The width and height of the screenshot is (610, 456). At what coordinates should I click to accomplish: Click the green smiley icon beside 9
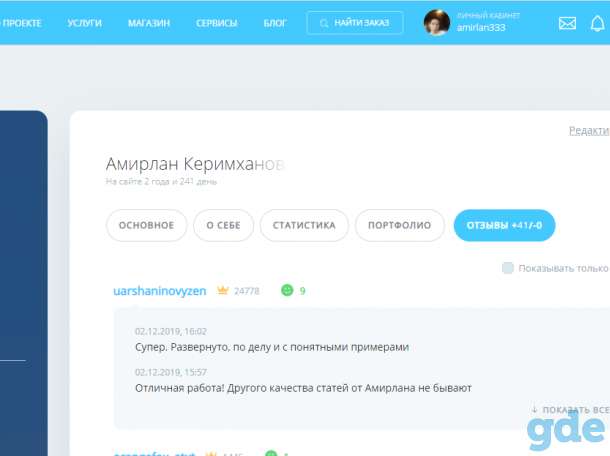[287, 290]
